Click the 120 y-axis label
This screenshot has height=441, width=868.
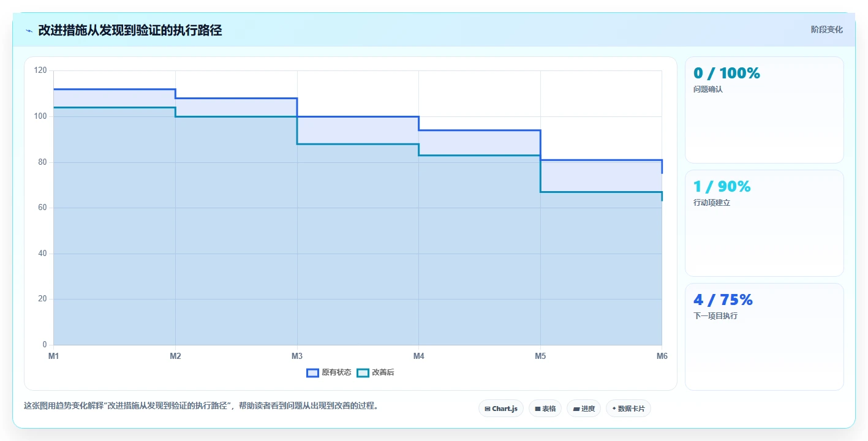(x=40, y=70)
